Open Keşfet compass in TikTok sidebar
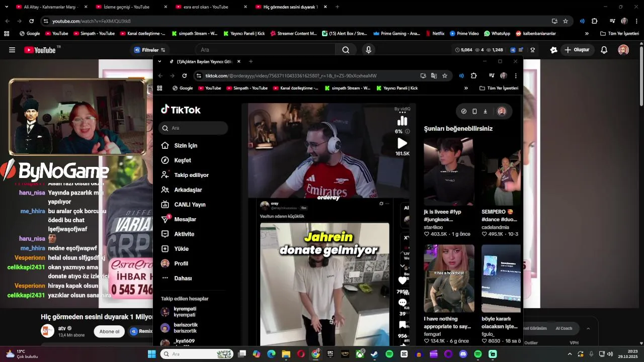The image size is (644, 362). 165,160
